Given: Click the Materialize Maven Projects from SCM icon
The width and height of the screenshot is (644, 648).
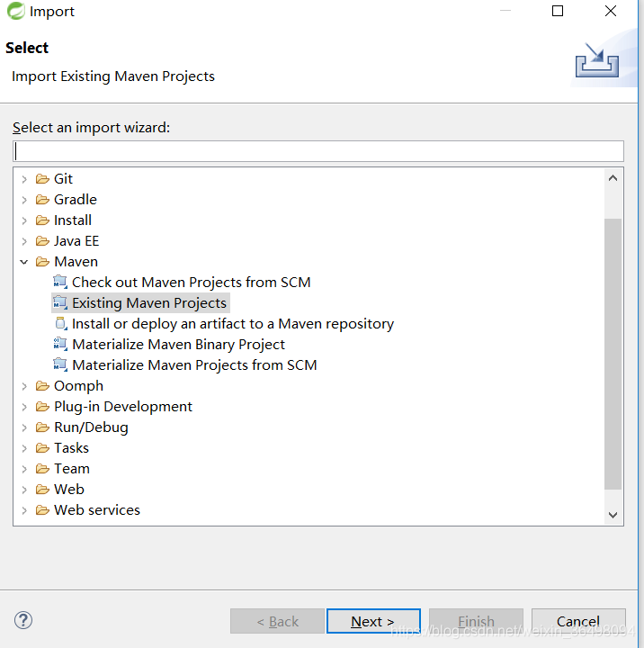Looking at the screenshot, I should coord(60,364).
